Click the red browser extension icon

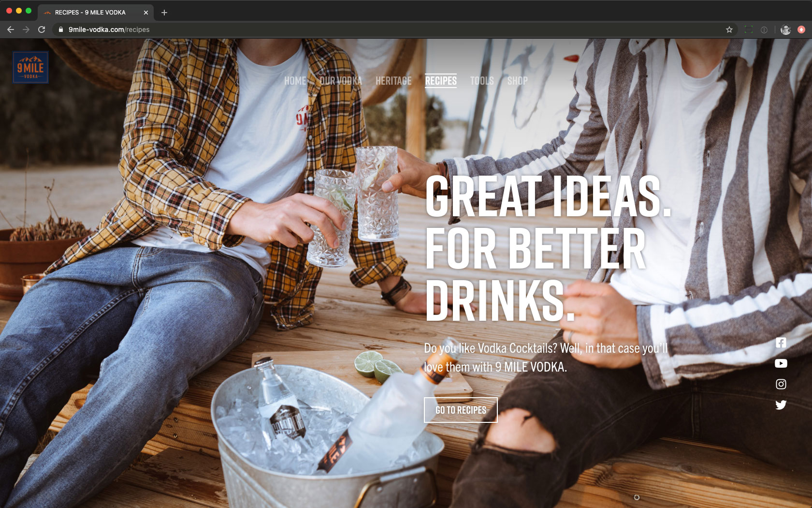click(x=801, y=30)
